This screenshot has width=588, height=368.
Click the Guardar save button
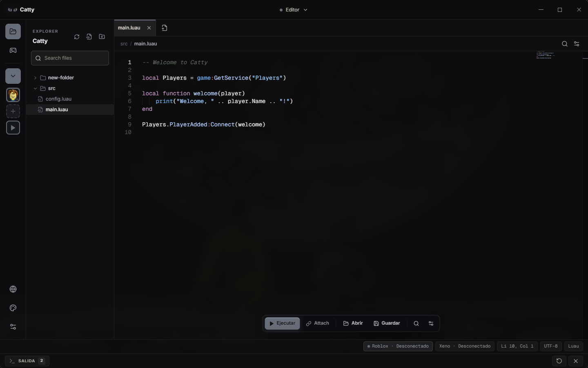[387, 323]
